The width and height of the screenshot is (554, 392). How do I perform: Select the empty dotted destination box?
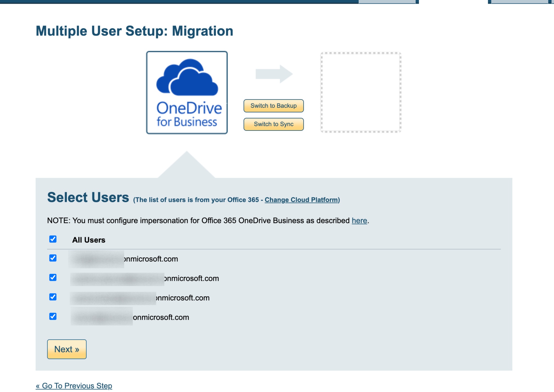pos(361,92)
